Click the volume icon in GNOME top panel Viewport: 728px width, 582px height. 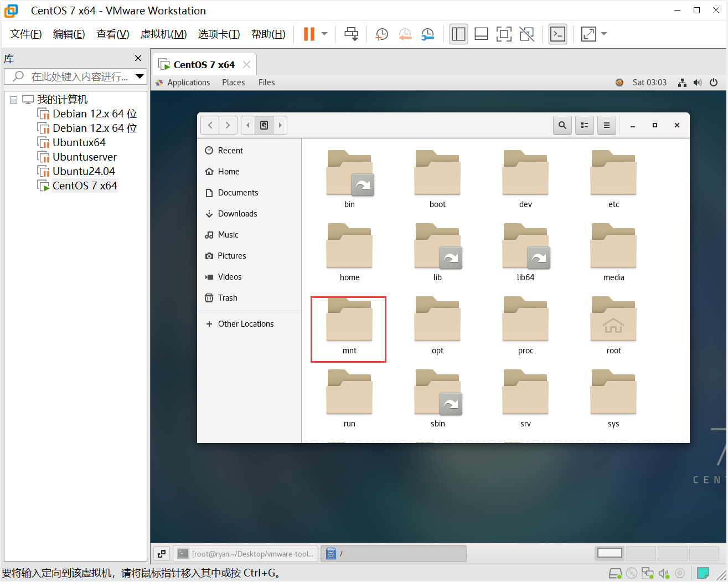pos(698,83)
